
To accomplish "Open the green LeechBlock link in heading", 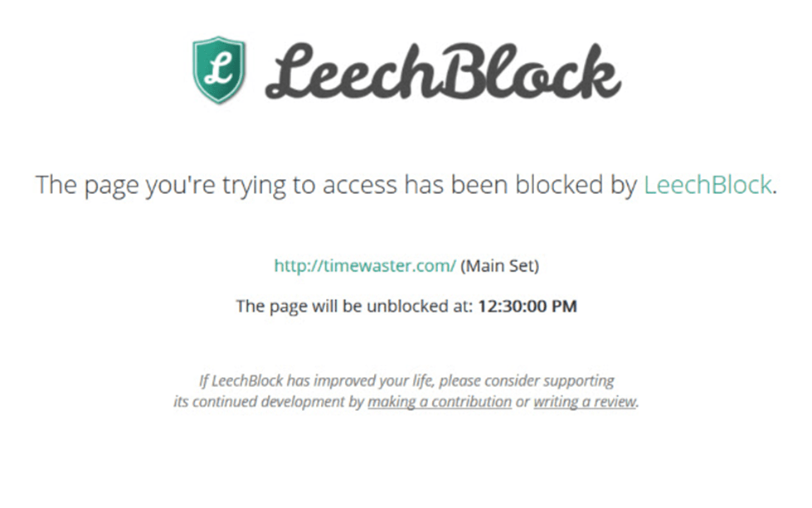I will tap(707, 185).
